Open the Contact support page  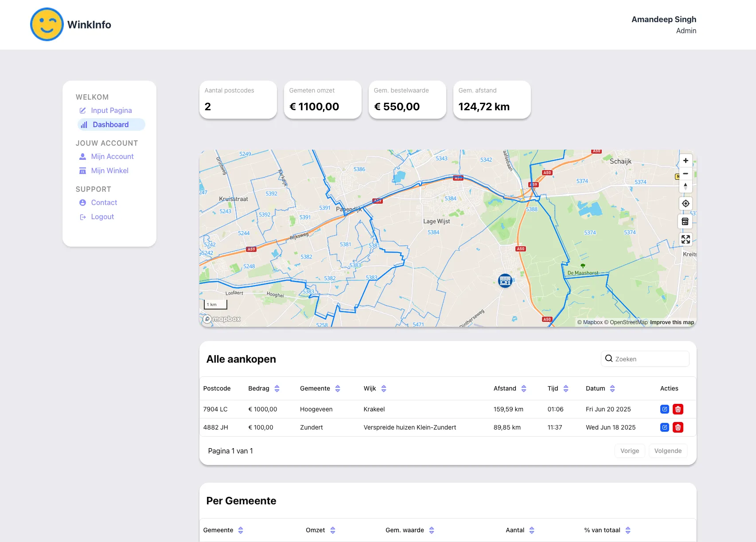(104, 202)
